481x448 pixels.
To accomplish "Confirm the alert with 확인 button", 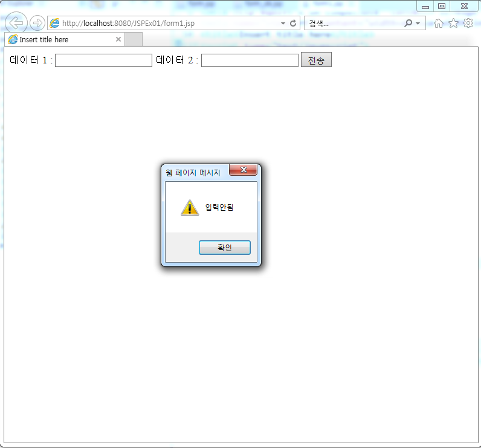I will tap(225, 248).
